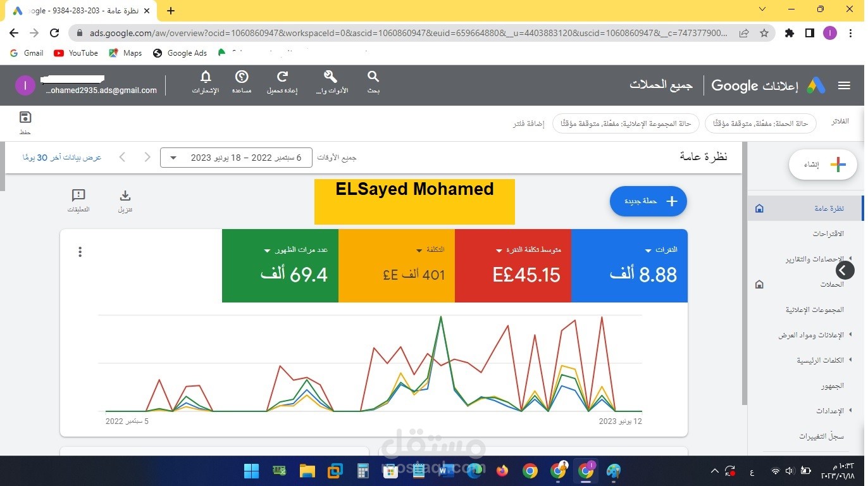Image resolution: width=868 pixels, height=486 pixels.
Task: Open Calculator from taskbar
Action: pos(363,471)
